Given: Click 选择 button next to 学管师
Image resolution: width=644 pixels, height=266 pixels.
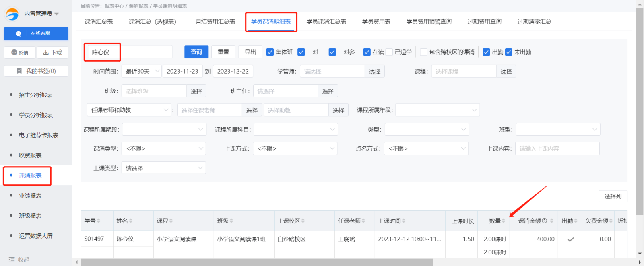Looking at the screenshot, I should point(375,72).
